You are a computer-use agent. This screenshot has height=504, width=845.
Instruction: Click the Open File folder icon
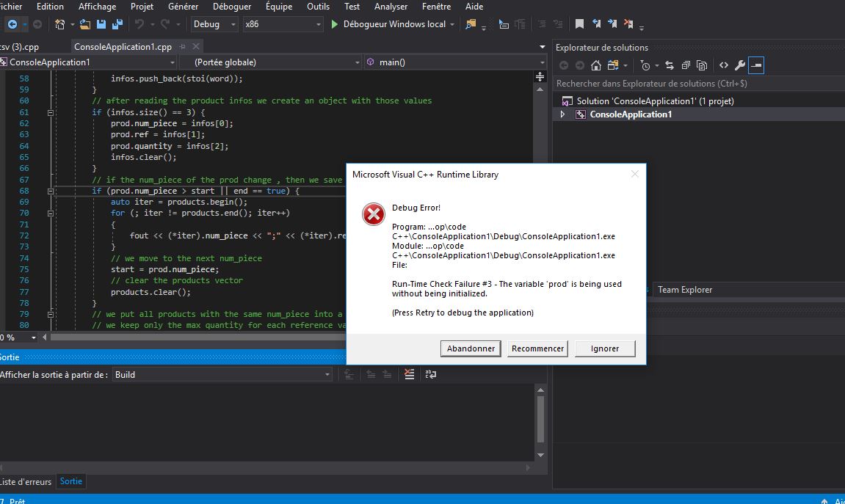pyautogui.click(x=84, y=24)
